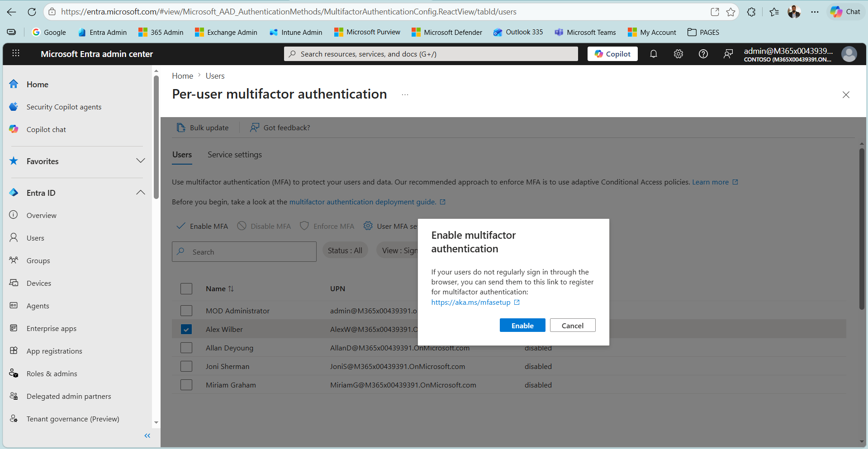Open the Entra Admin bookmark
This screenshot has width=868, height=449.
pyautogui.click(x=102, y=32)
